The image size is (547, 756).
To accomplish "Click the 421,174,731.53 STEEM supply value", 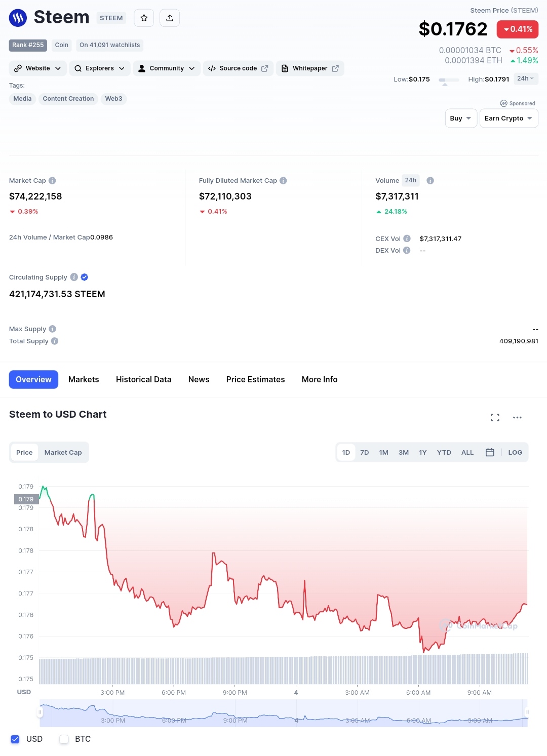I will [x=57, y=294].
